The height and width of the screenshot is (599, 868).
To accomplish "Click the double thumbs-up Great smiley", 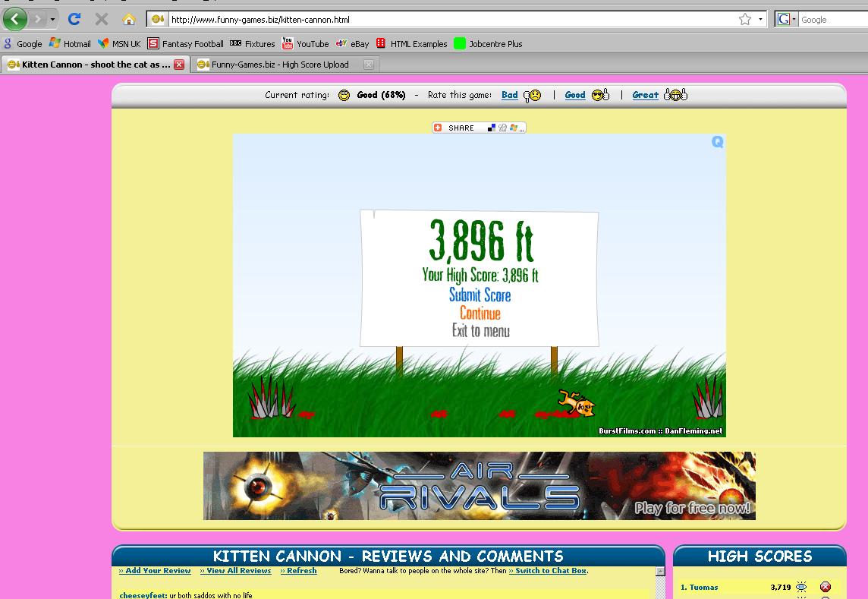I will (x=675, y=95).
